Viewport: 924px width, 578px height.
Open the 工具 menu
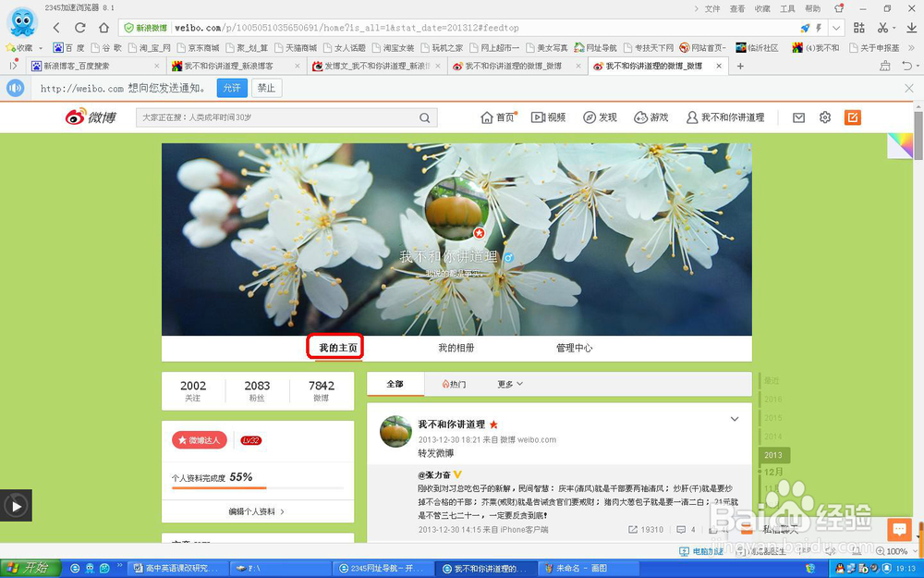tap(788, 8)
